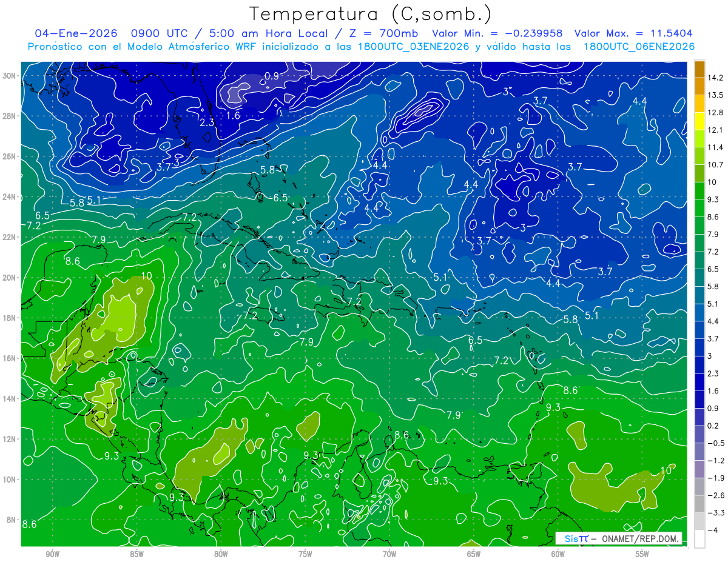Click the white segment below -4 on color bar
This screenshot has height=562, width=728.
click(699, 539)
